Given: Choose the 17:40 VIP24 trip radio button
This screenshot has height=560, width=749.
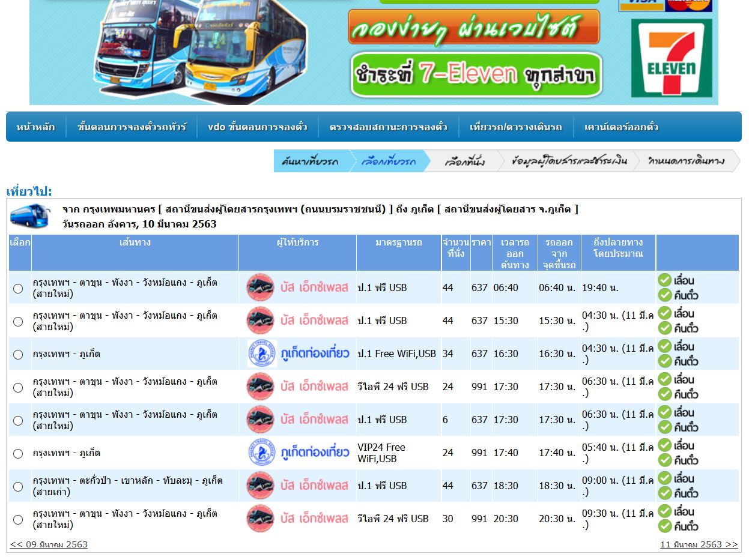Looking at the screenshot, I should 18,454.
